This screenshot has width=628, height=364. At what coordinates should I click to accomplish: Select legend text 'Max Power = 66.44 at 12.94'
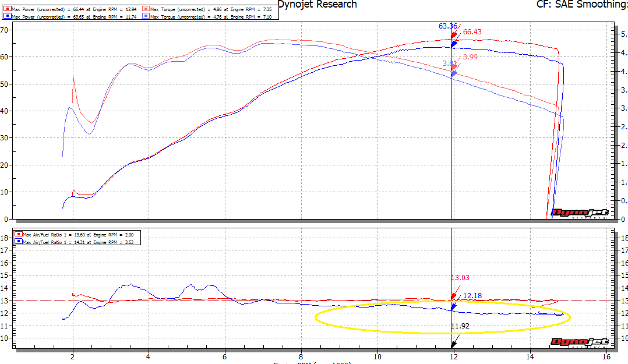click(74, 9)
